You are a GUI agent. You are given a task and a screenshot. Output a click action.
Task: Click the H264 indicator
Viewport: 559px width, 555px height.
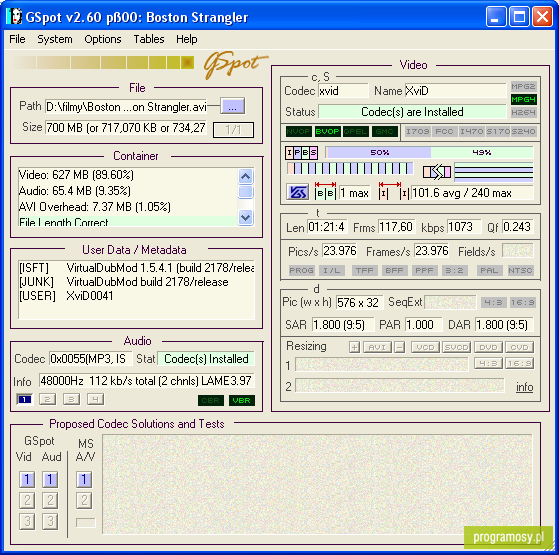click(x=523, y=113)
